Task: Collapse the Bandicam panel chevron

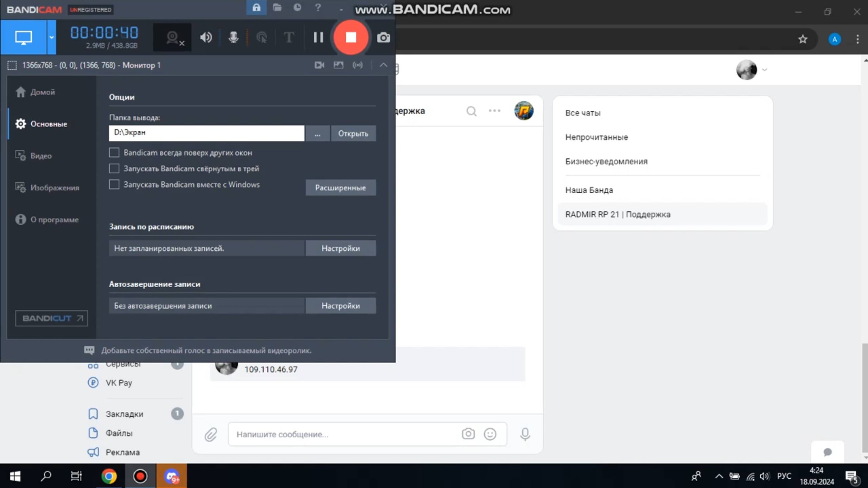Action: click(383, 65)
